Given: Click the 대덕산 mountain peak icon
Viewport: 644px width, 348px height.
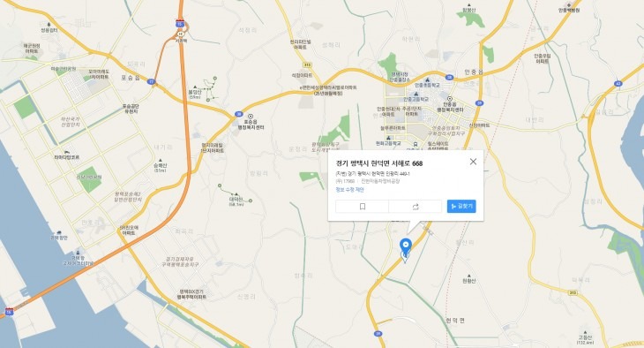Looking at the screenshot, I should [236, 194].
